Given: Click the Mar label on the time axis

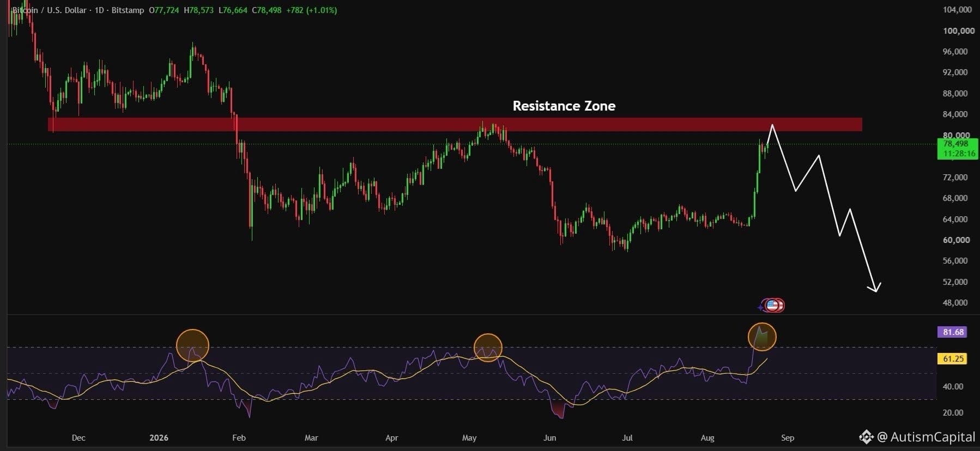Looking at the screenshot, I should click(x=311, y=438).
